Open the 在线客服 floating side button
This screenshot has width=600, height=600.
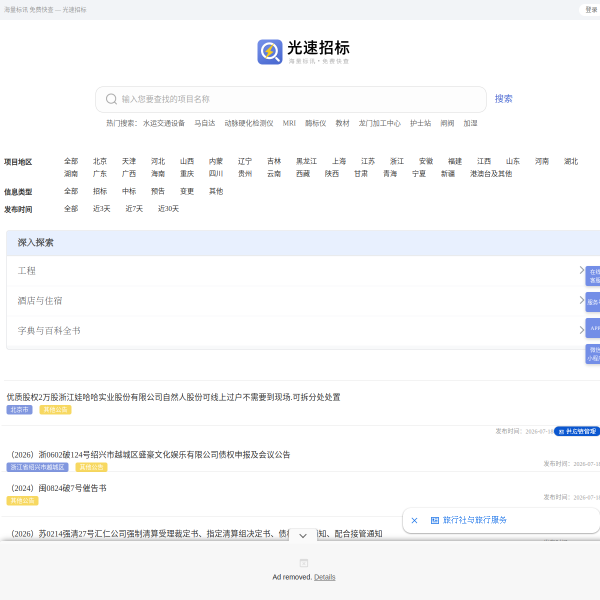click(593, 276)
